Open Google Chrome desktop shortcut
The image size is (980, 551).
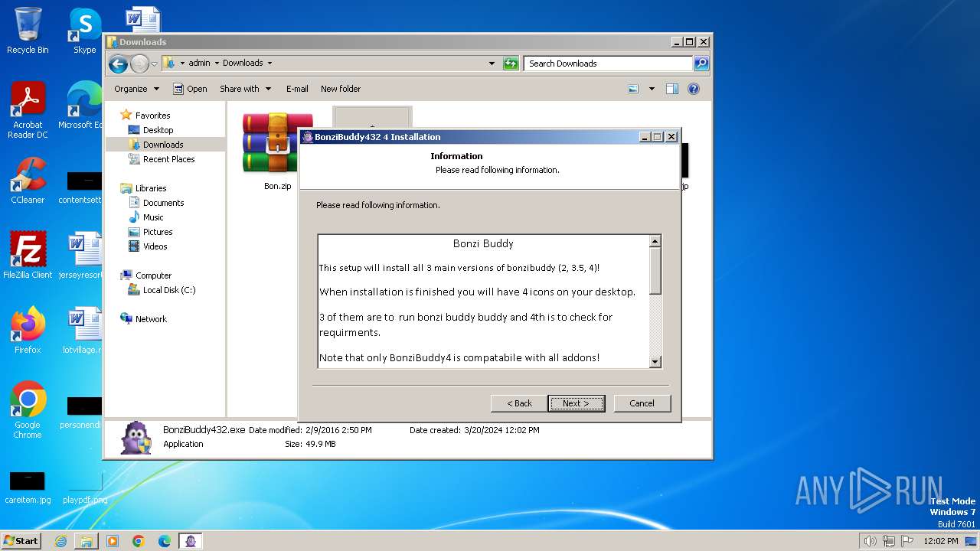[28, 410]
